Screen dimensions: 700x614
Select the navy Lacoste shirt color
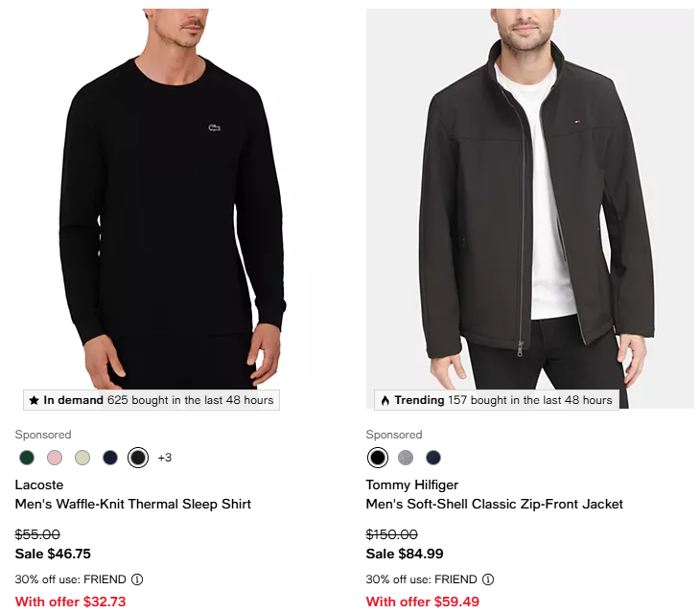[x=110, y=458]
